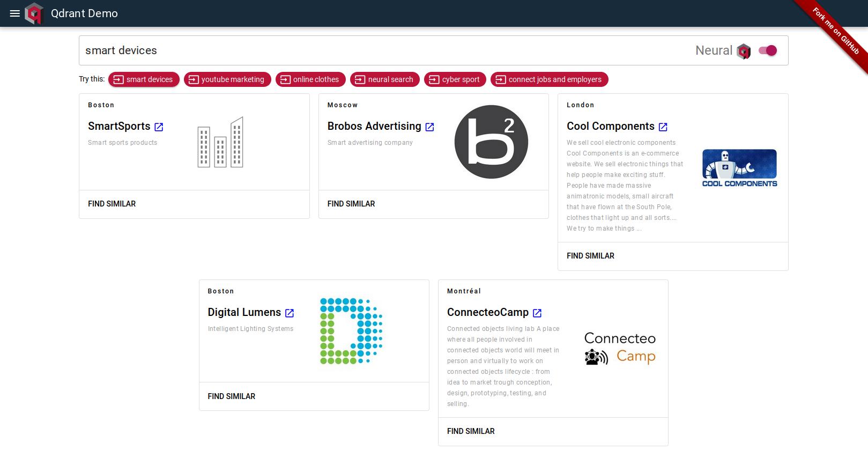The width and height of the screenshot is (868, 472).
Task: Click the Cool Components robot logo
Action: click(x=739, y=168)
